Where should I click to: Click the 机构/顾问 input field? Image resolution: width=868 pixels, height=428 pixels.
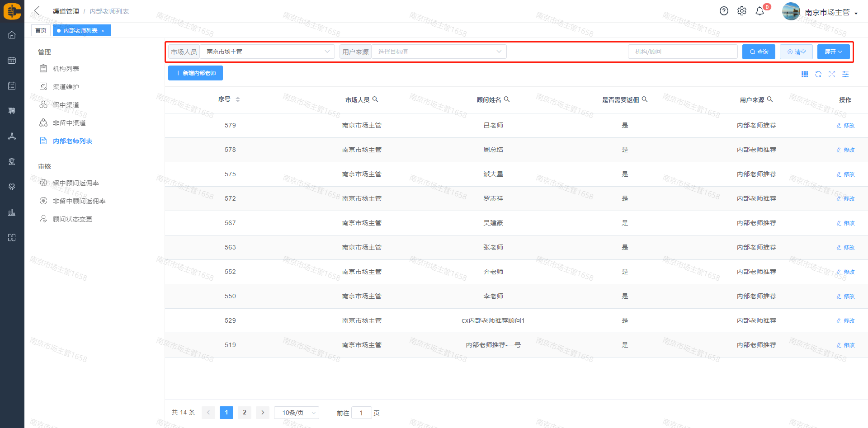pos(682,52)
